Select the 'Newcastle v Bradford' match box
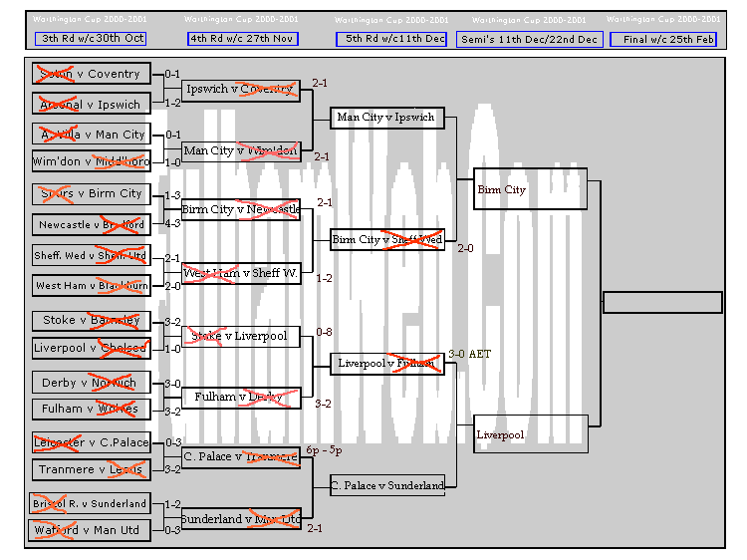Viewport: 747px width, 560px height. tap(92, 224)
